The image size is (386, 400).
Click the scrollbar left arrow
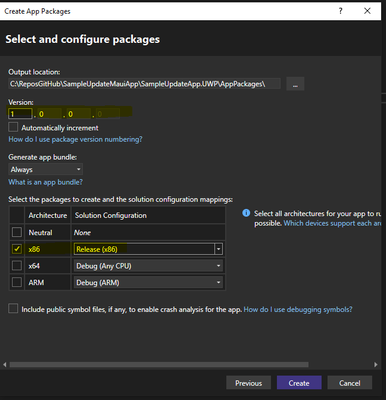point(5,365)
